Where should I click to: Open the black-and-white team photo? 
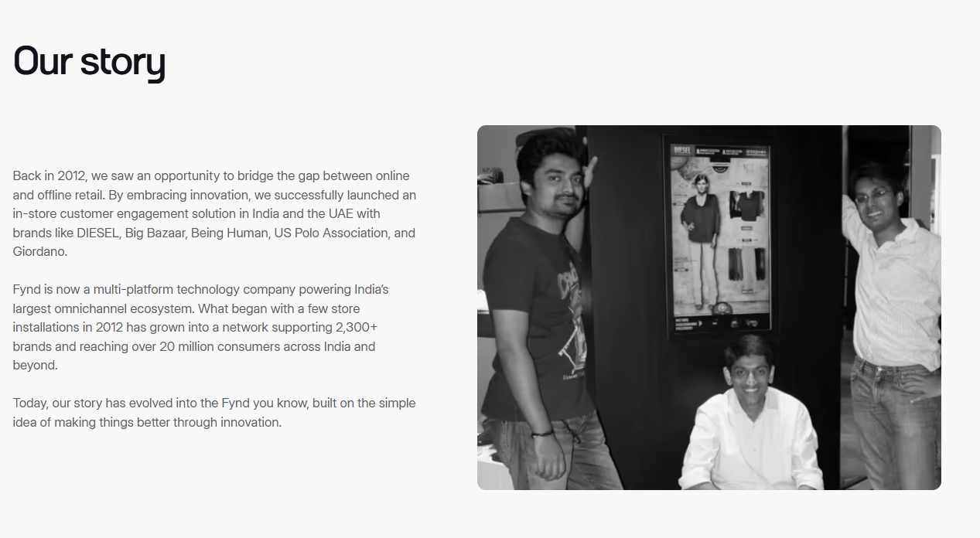click(x=709, y=307)
